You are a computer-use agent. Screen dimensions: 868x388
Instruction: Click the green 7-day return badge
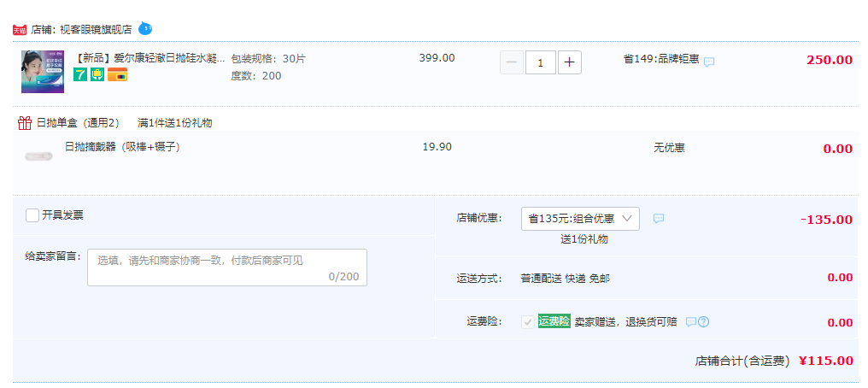point(80,74)
